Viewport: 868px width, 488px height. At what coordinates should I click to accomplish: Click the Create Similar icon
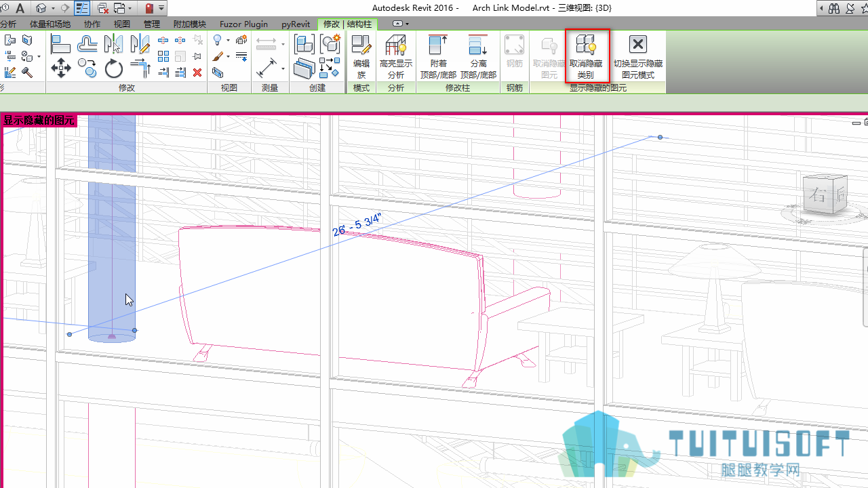[330, 68]
